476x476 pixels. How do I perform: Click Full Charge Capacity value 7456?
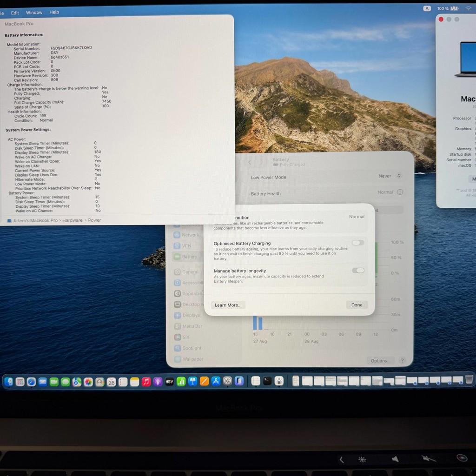click(x=106, y=101)
